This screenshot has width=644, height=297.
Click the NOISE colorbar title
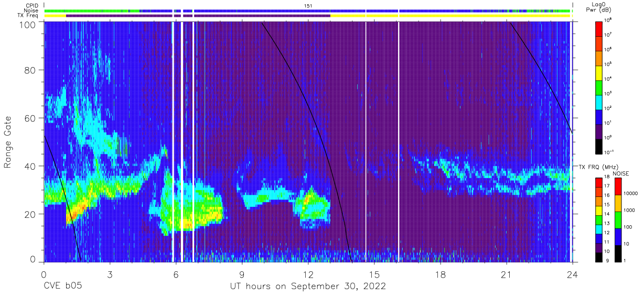[621, 172]
